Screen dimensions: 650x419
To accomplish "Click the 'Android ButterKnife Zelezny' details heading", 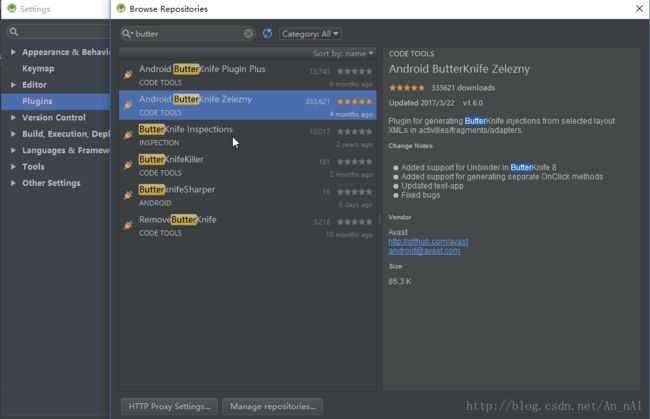I will pos(459,69).
